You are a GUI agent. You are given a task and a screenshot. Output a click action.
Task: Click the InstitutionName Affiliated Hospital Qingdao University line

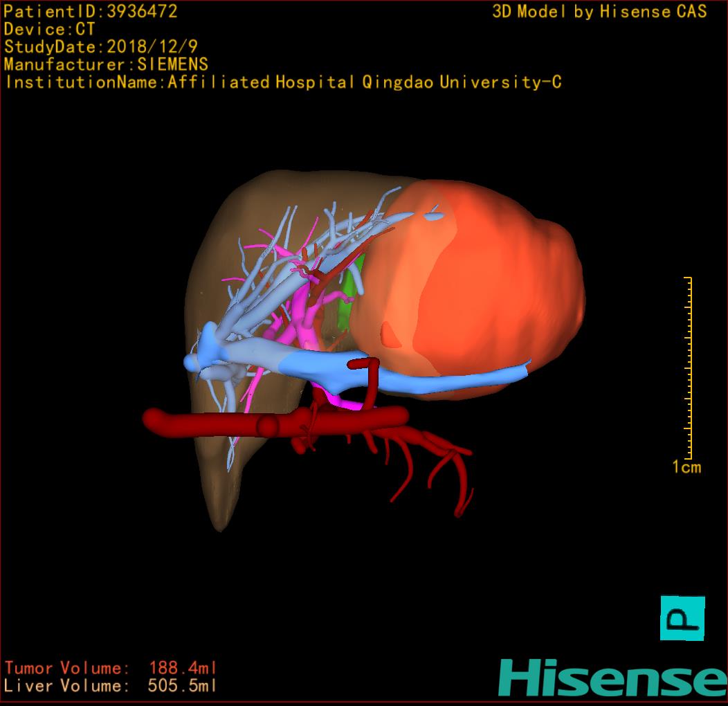[x=283, y=82]
